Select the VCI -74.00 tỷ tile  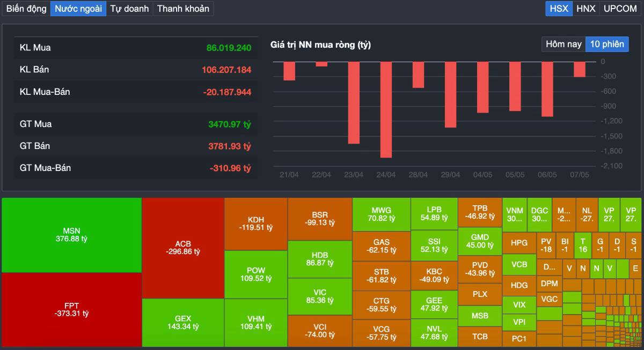[320, 331]
